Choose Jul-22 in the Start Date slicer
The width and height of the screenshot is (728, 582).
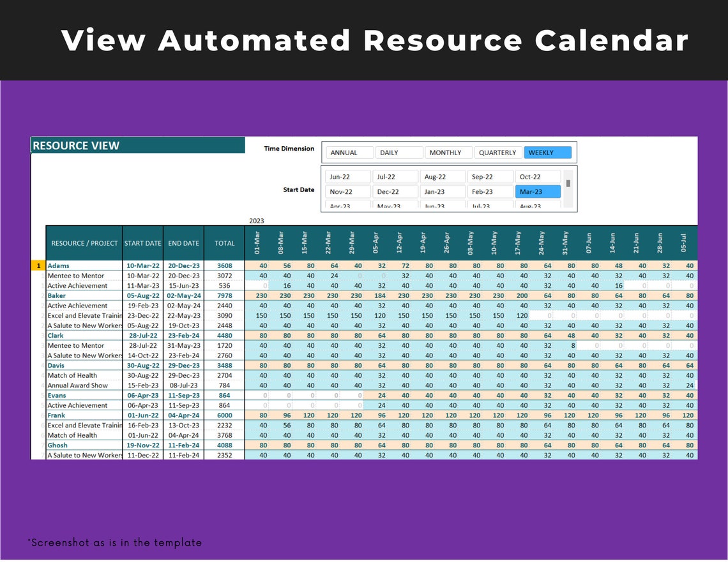coord(395,177)
